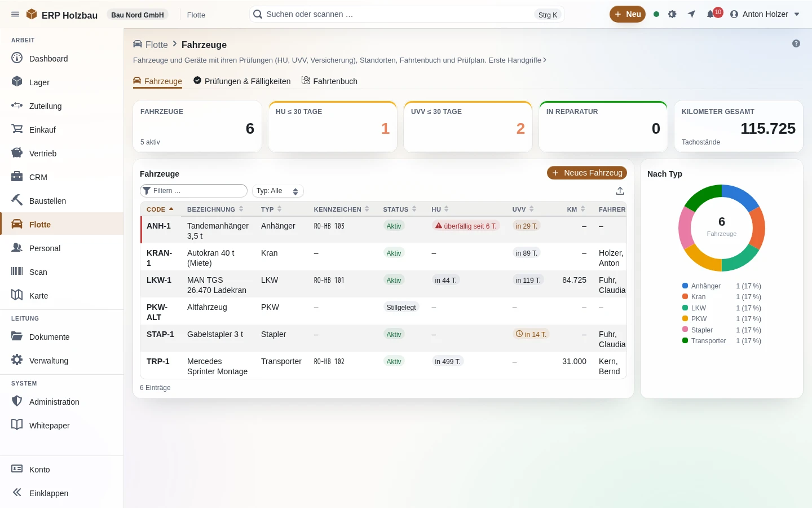Switch to Fahrtenbuch tab
812x508 pixels.
click(x=329, y=81)
